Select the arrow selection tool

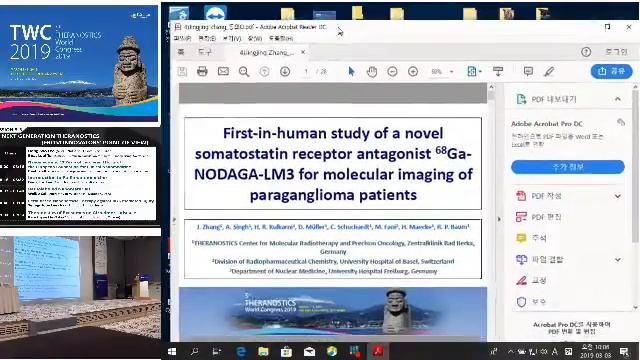[351, 72]
